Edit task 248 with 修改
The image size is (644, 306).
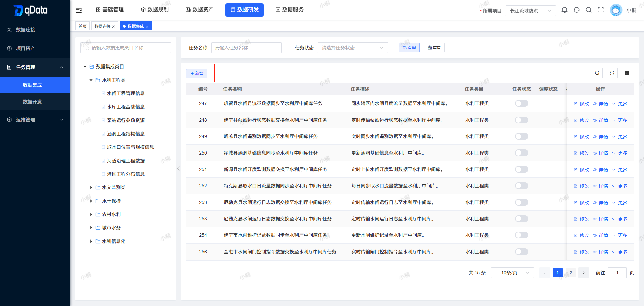[x=581, y=120]
